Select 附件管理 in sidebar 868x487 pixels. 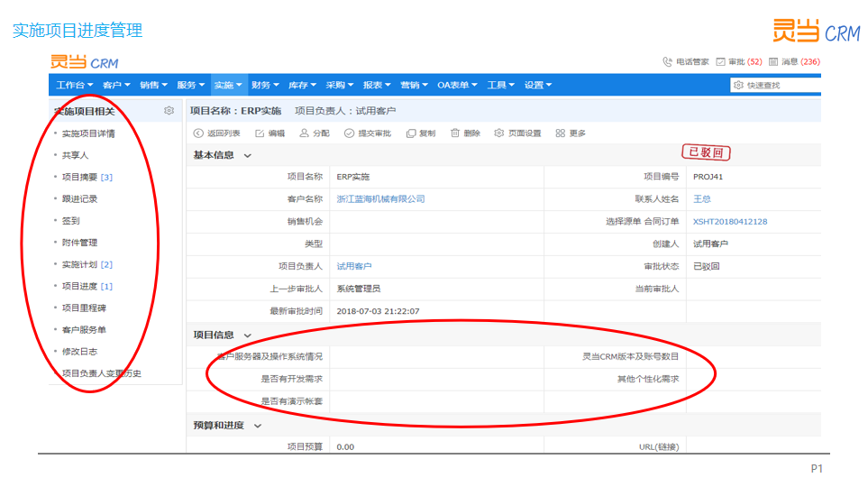pos(79,243)
